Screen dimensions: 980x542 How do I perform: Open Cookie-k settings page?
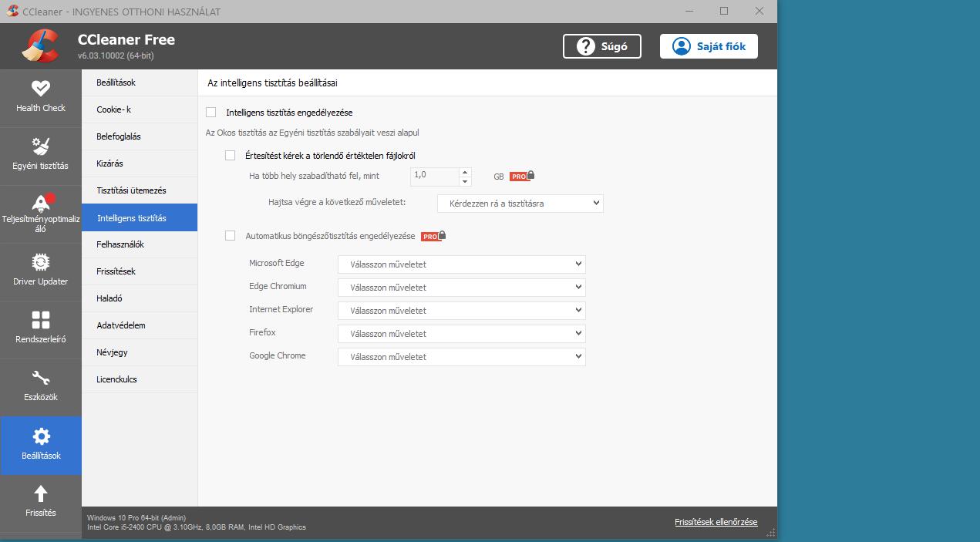[140, 109]
